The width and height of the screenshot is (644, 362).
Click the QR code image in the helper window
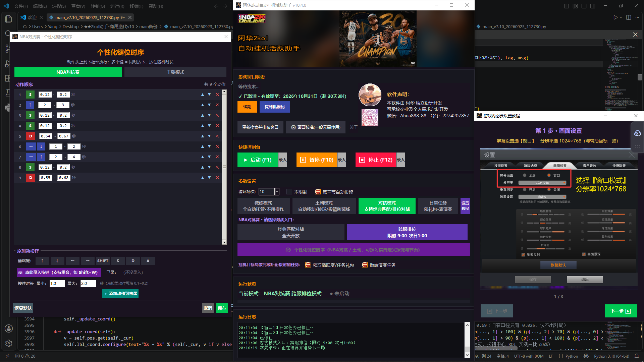[370, 118]
